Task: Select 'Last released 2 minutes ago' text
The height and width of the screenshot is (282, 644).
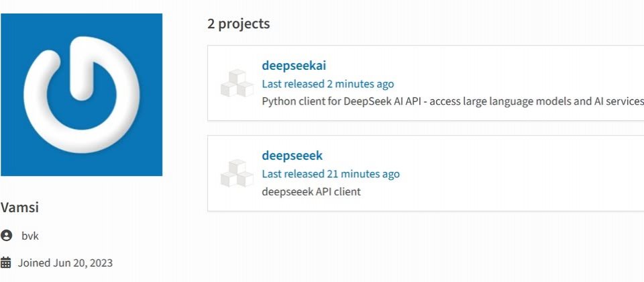Action: coord(328,85)
